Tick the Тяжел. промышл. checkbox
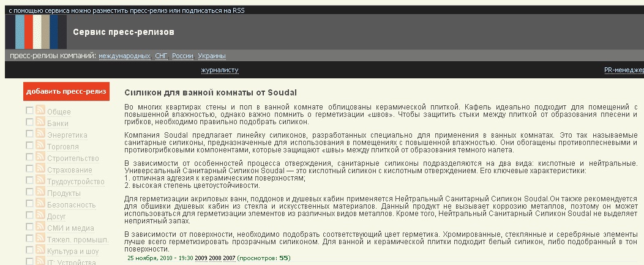The image size is (644, 265). (29, 238)
